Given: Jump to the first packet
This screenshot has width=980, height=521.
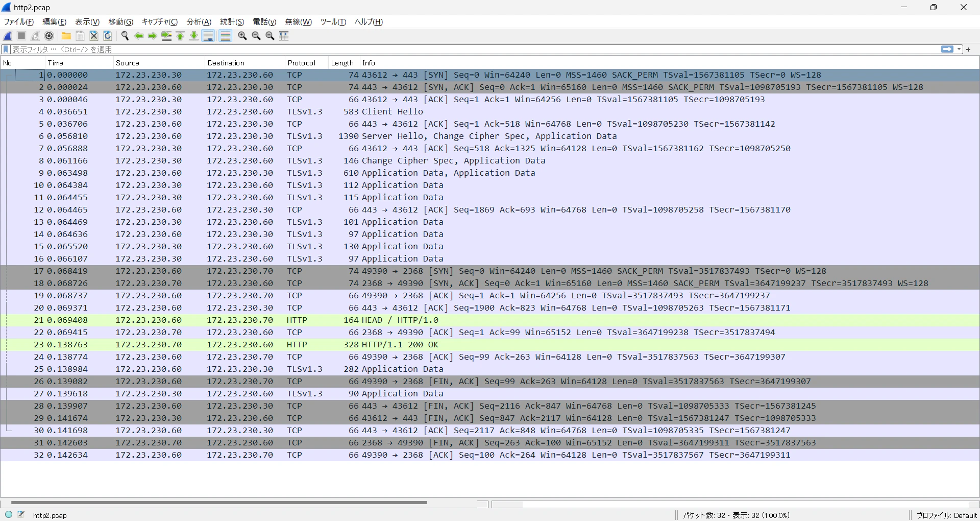Looking at the screenshot, I should pos(180,36).
